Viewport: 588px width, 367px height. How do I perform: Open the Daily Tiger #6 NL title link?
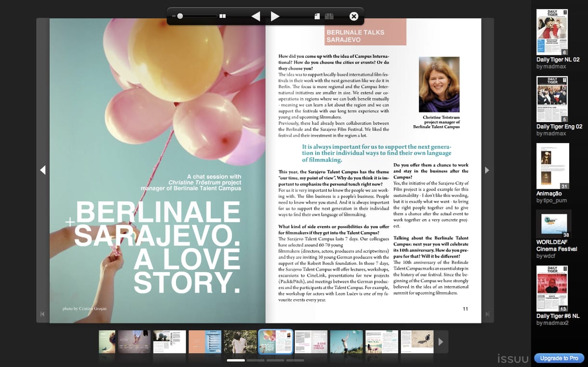click(x=558, y=316)
